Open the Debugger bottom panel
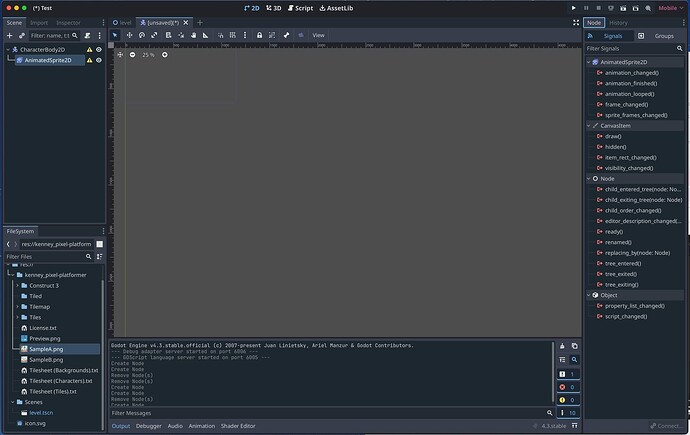This screenshot has width=690, height=435. point(149,426)
